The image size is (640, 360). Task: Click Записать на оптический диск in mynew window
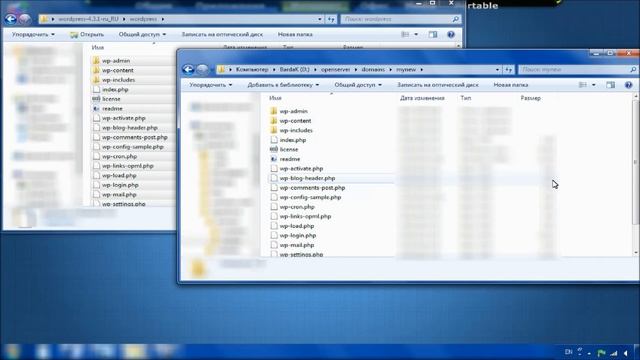[x=438, y=85]
